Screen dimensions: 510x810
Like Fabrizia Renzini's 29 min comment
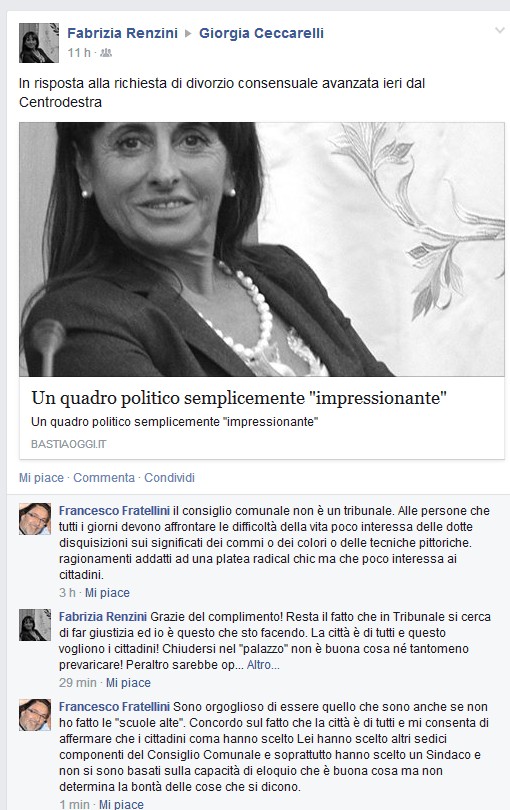(128, 683)
